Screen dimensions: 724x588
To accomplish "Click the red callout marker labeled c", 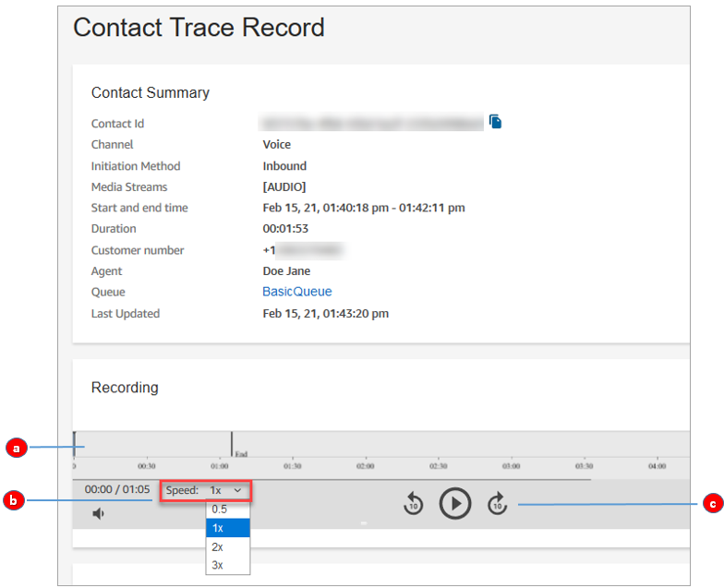I will [x=712, y=504].
